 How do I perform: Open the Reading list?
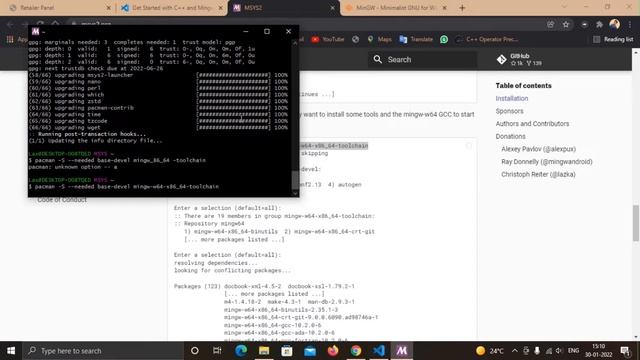pos(613,39)
